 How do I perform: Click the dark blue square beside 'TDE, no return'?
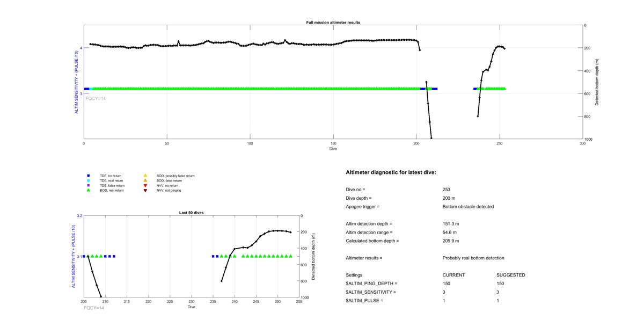tap(89, 176)
